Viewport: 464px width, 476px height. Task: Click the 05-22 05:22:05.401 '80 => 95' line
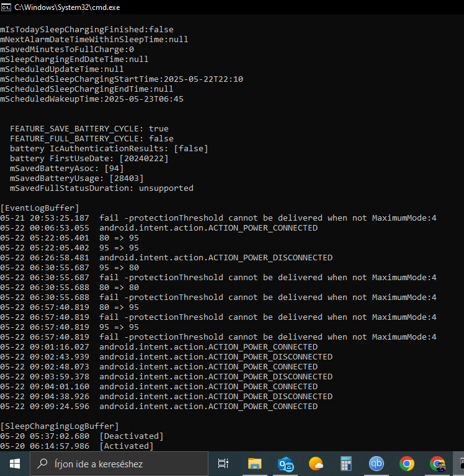pos(69,238)
